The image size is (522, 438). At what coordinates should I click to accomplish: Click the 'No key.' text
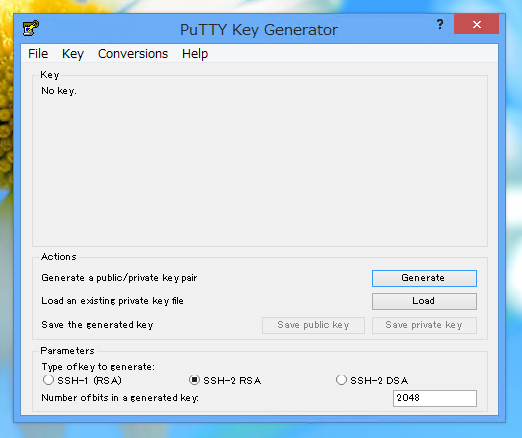59,91
